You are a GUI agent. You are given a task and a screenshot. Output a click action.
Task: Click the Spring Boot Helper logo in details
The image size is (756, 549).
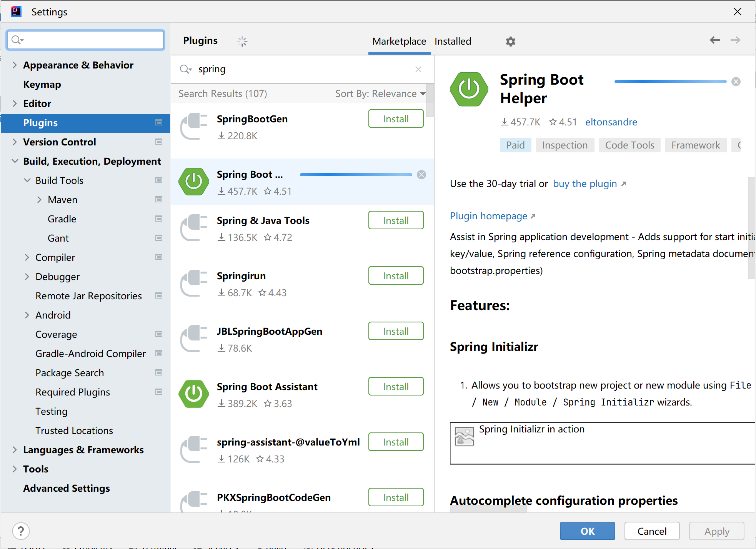click(x=469, y=89)
